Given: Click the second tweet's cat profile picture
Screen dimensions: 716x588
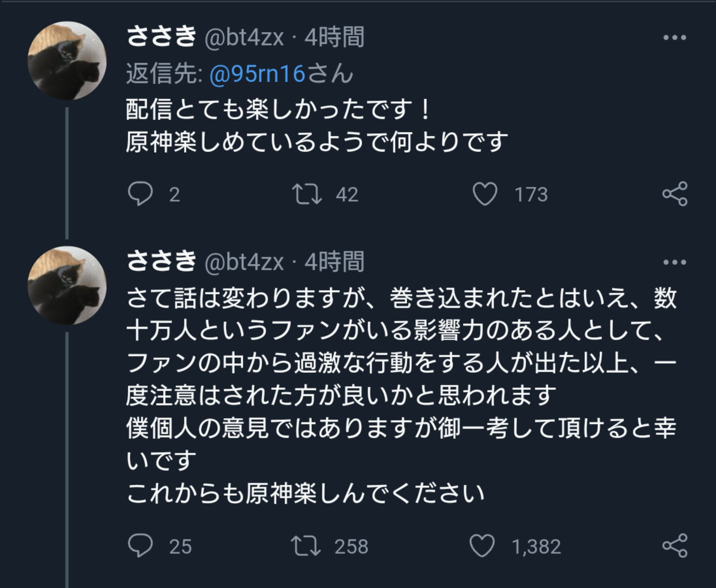Looking at the screenshot, I should pos(67,286).
